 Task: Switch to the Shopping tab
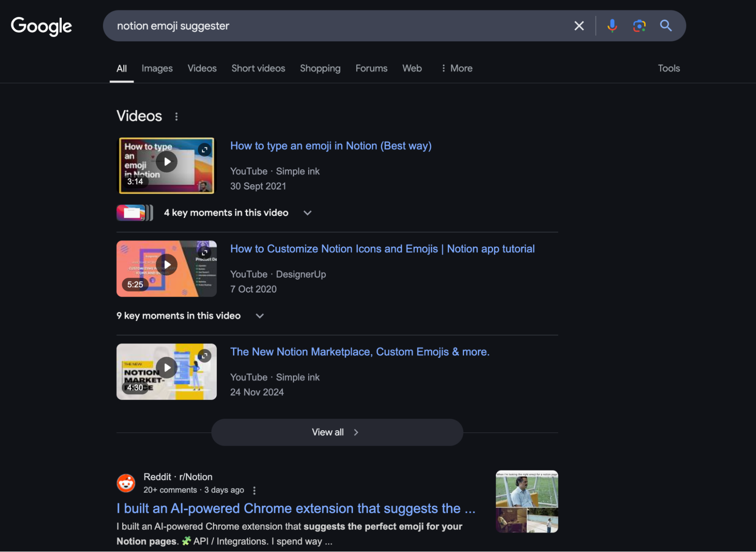click(320, 68)
